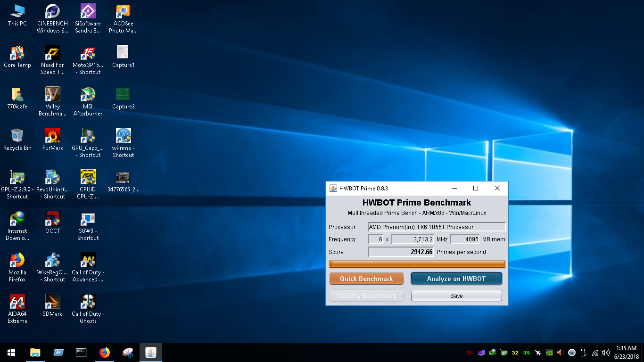Open Snipping Tool from the taskbar

coord(127,353)
